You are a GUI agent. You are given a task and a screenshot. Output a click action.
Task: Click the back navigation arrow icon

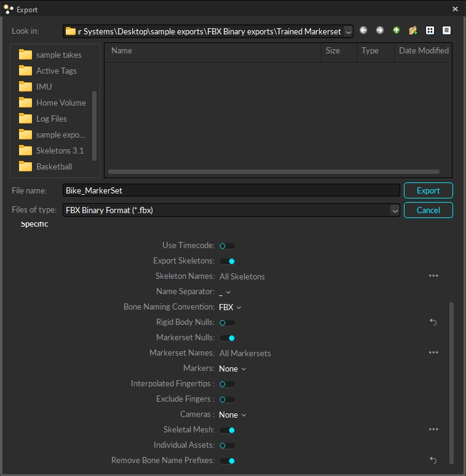(x=363, y=30)
